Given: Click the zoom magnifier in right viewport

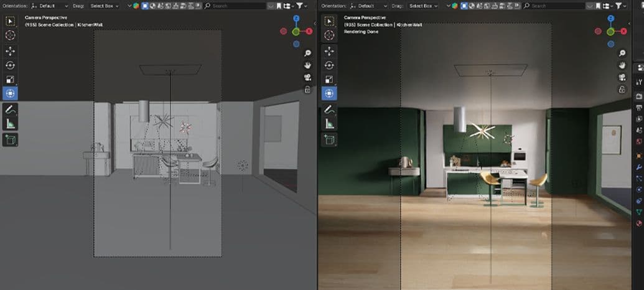Looking at the screenshot, I should pos(622,53).
